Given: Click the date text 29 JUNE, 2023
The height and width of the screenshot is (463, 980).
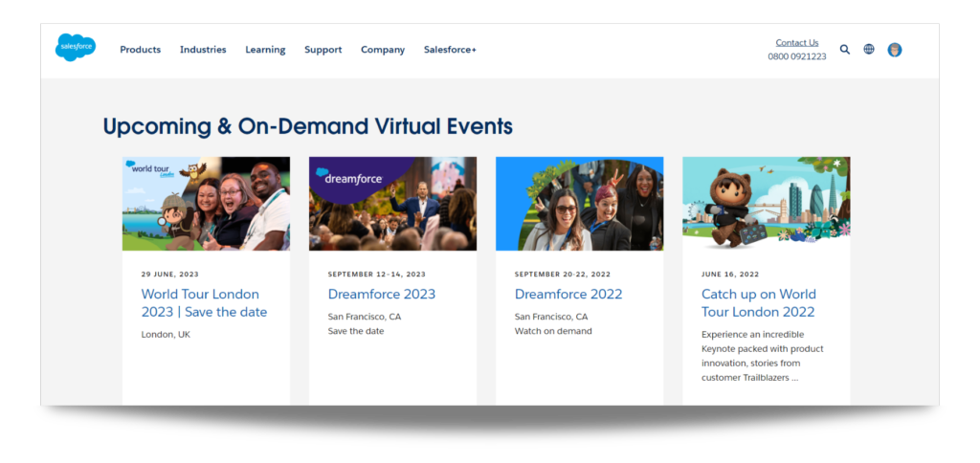Looking at the screenshot, I should click(x=170, y=275).
